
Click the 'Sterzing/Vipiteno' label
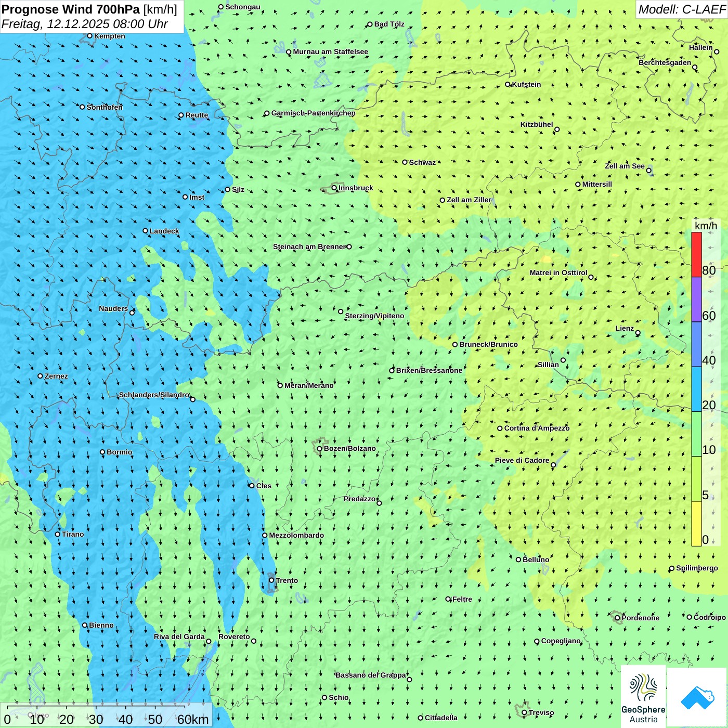coord(374,316)
